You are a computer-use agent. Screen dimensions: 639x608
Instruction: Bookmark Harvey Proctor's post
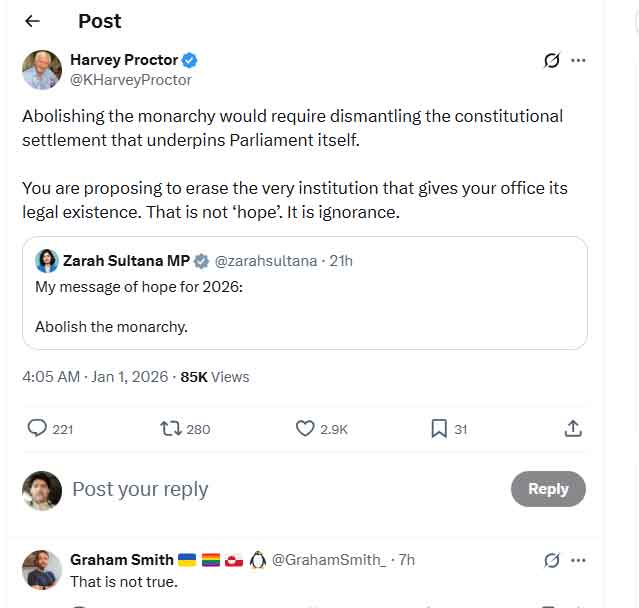point(438,428)
